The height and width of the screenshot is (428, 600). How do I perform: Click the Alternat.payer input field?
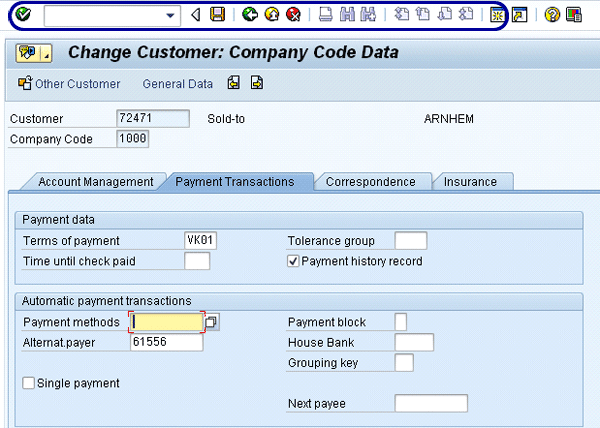tap(166, 342)
